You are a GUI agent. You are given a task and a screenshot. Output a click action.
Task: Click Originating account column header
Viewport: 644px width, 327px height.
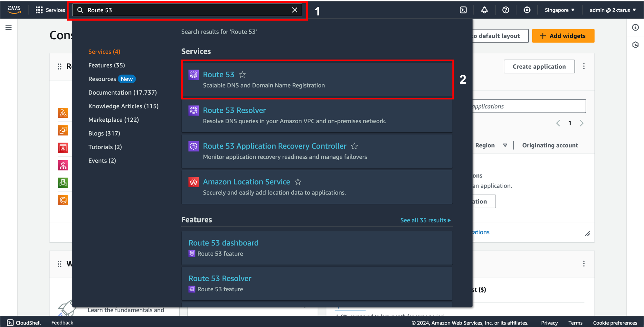point(550,145)
